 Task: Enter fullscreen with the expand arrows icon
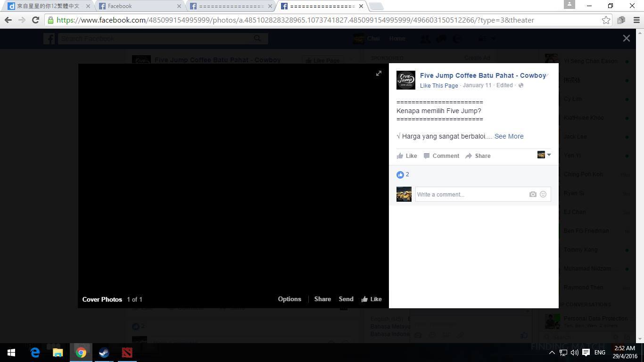(x=379, y=73)
